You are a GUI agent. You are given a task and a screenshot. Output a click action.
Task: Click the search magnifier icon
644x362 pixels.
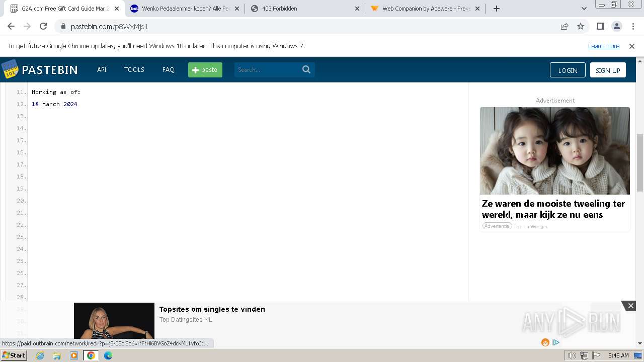point(306,70)
